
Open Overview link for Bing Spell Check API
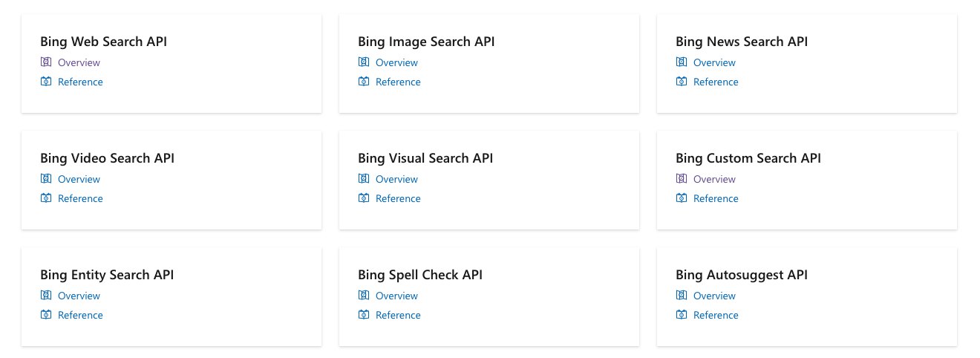pyautogui.click(x=396, y=296)
